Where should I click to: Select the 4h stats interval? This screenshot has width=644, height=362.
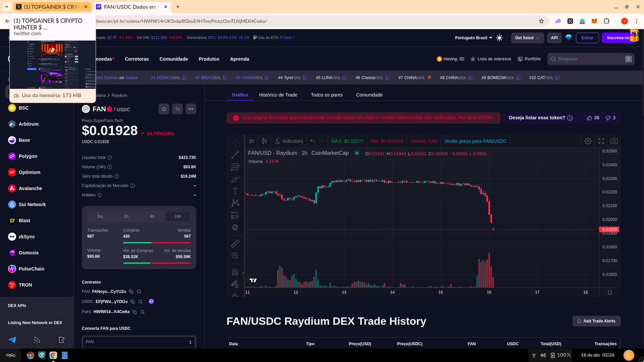pos(152,217)
